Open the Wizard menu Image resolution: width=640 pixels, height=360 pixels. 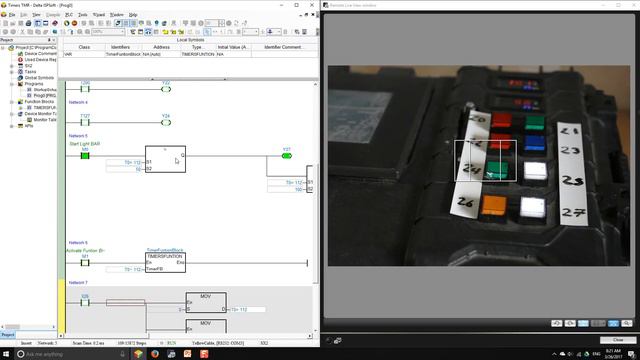click(99, 15)
